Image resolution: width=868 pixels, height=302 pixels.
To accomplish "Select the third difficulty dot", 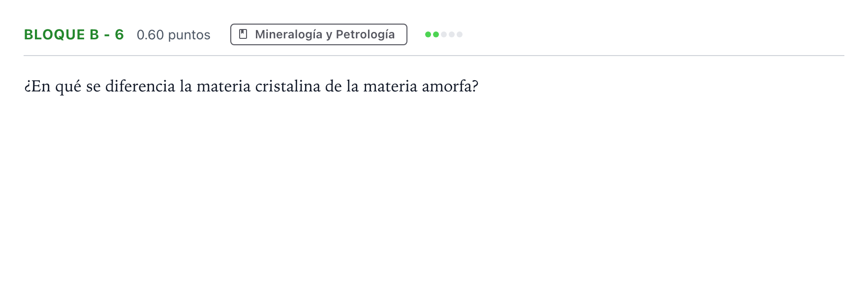I will 444,34.
